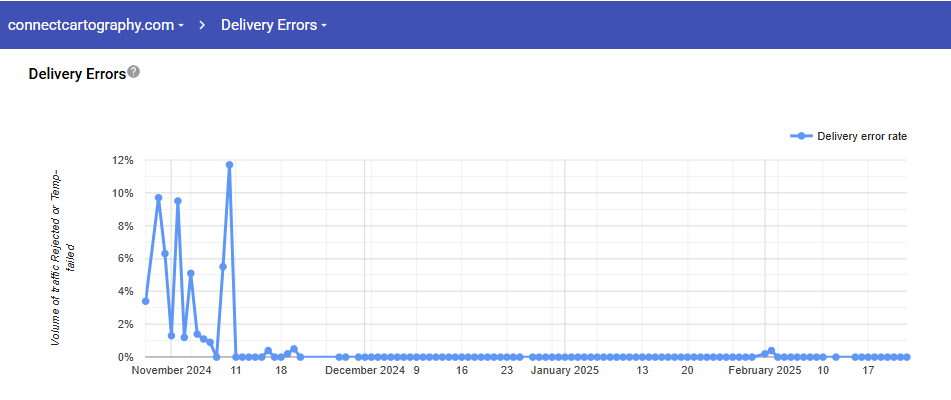
Task: Click the breadcrumb chevron separator in header
Action: point(202,25)
